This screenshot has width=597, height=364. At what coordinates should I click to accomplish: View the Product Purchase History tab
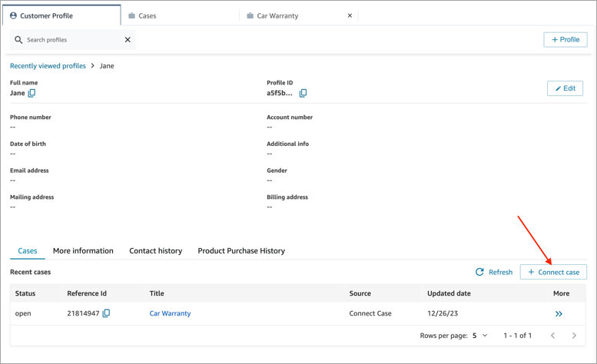pyautogui.click(x=241, y=251)
